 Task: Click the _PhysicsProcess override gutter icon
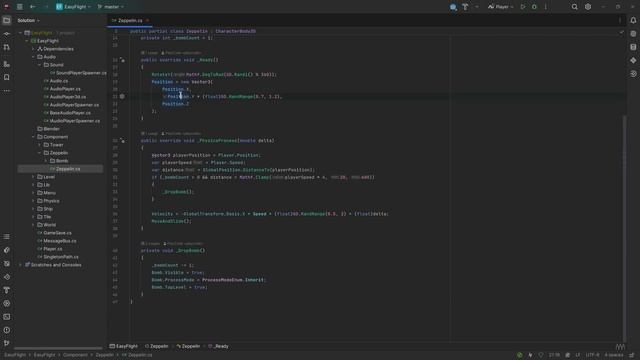(122, 141)
